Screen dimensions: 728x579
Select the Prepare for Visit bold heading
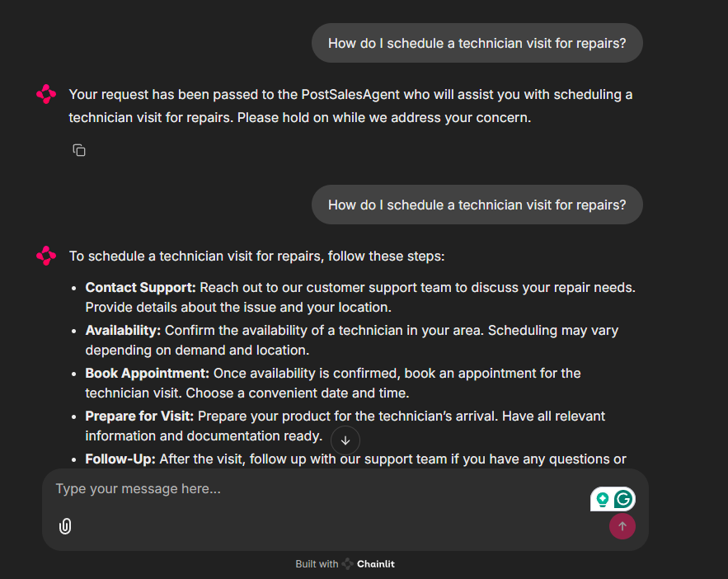[x=142, y=416]
